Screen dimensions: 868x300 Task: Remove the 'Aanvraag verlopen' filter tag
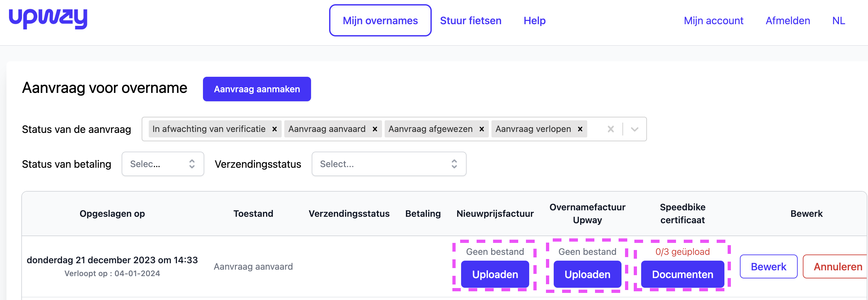tap(580, 129)
